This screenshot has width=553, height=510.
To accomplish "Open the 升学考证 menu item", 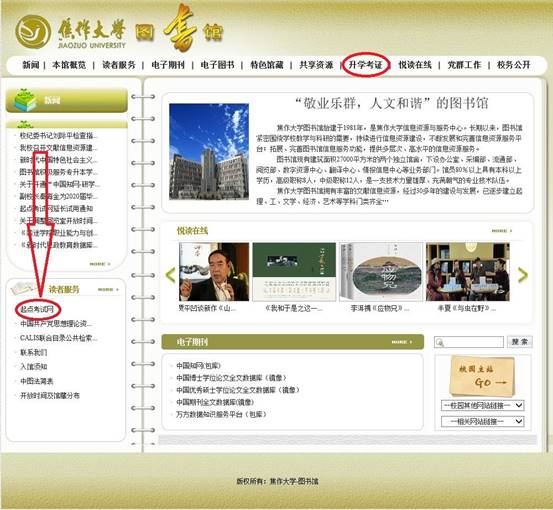I will coord(365,65).
